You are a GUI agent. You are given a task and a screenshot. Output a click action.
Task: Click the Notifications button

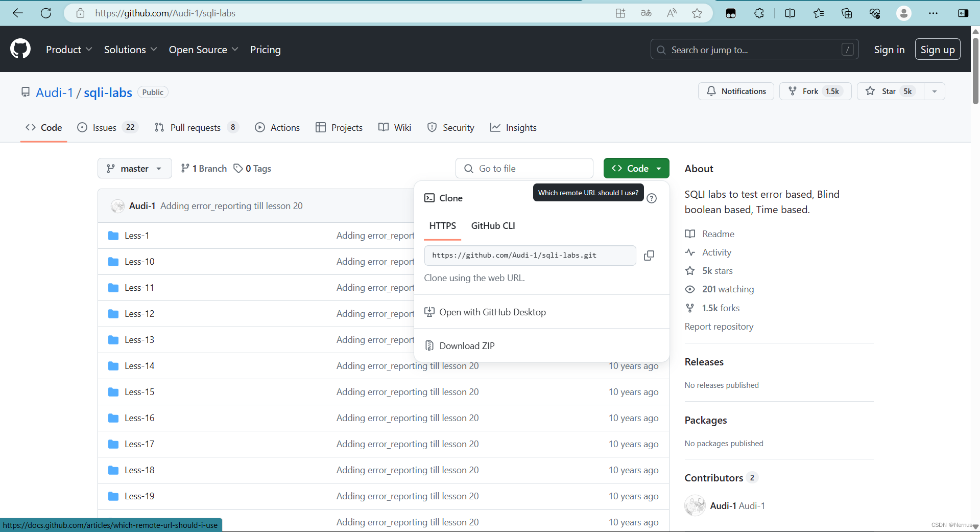pyautogui.click(x=736, y=91)
